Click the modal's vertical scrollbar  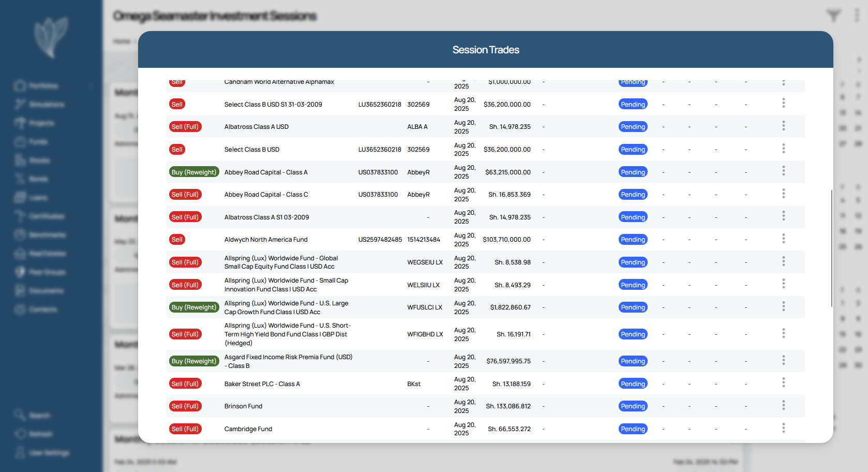[831, 248]
